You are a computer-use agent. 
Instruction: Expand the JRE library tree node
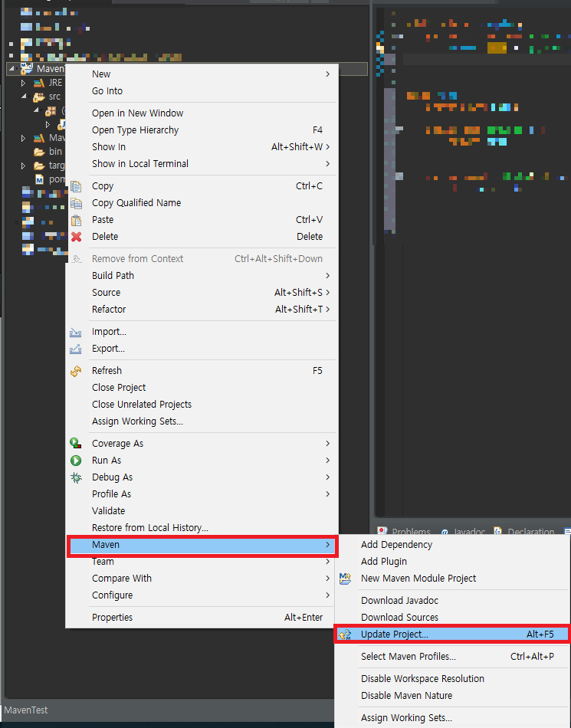[23, 83]
